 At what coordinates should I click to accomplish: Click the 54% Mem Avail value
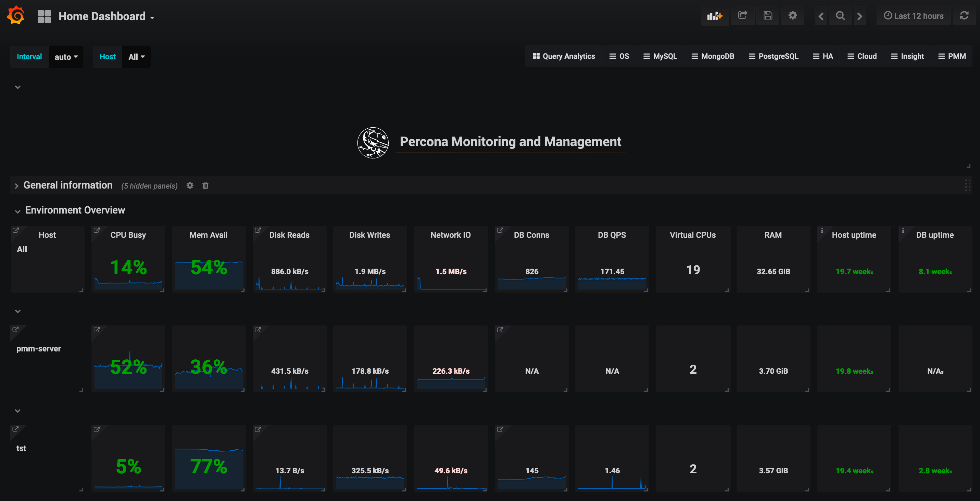coord(209,267)
